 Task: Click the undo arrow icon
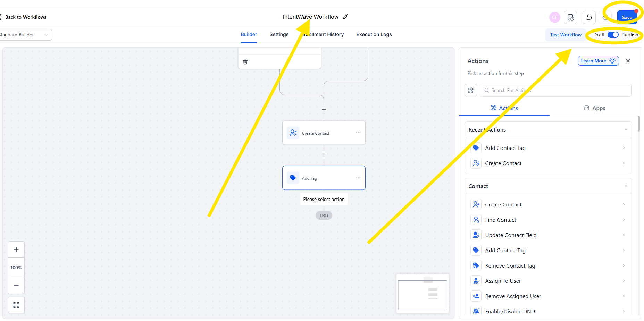pyautogui.click(x=589, y=17)
